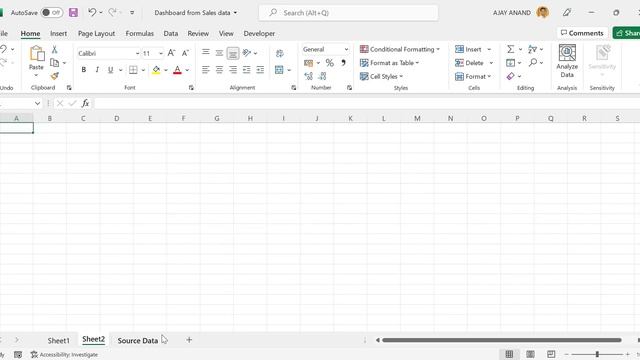Toggle Underline formatting
The image size is (640, 360).
tap(110, 70)
